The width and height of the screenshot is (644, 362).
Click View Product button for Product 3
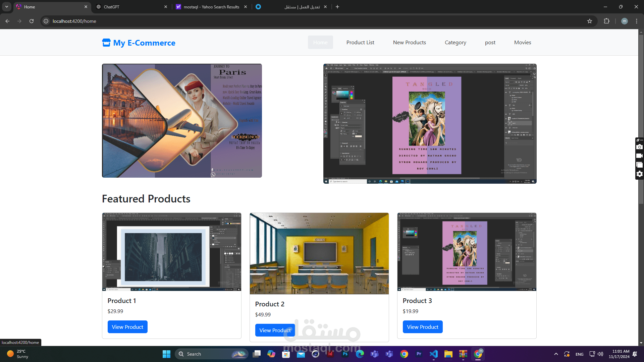(422, 327)
